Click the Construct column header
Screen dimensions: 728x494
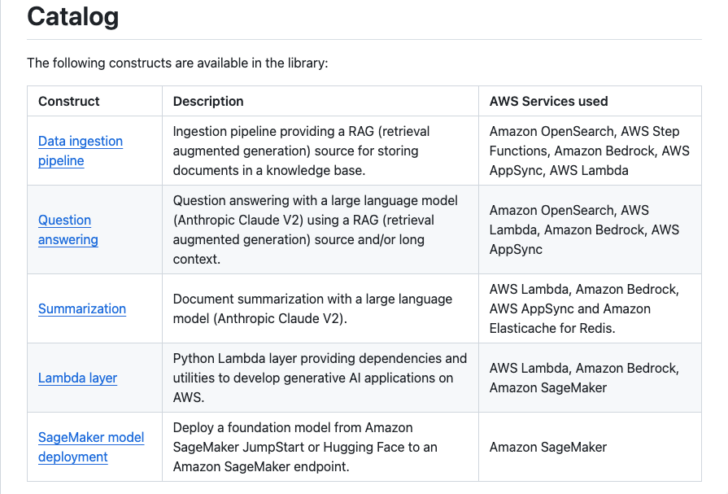(x=69, y=101)
